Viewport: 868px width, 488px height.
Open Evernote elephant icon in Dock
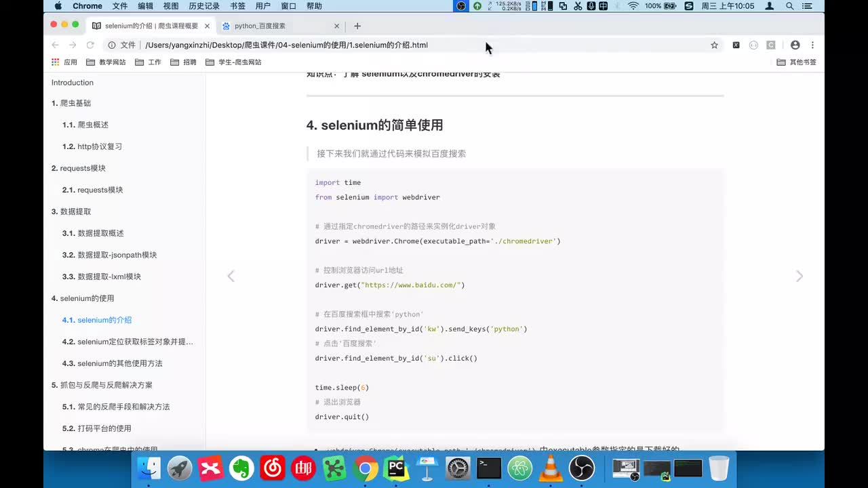pyautogui.click(x=241, y=468)
